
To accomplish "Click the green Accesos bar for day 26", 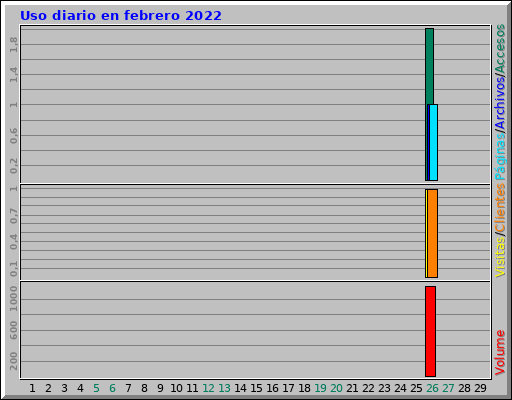I will pos(429,66).
